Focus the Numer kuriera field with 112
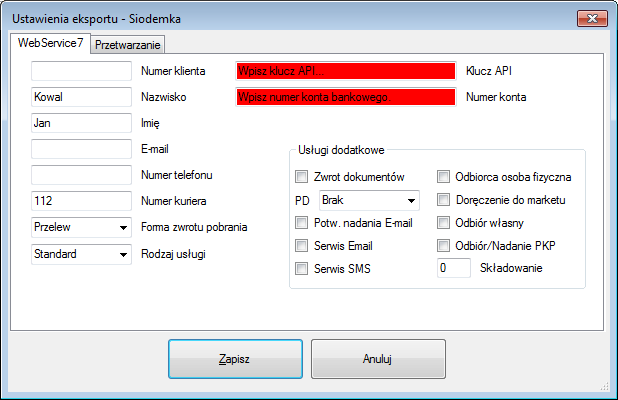The height and width of the screenshot is (400, 618). 81,201
